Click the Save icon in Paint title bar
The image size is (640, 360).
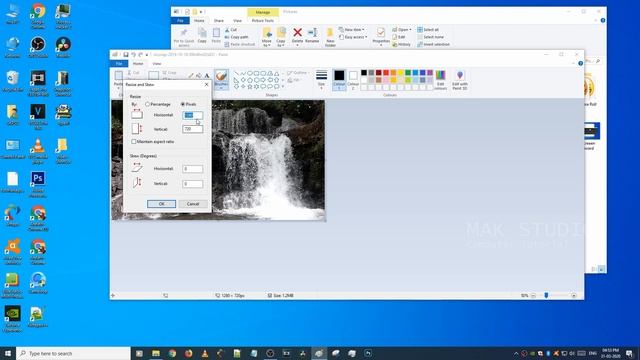[126, 54]
